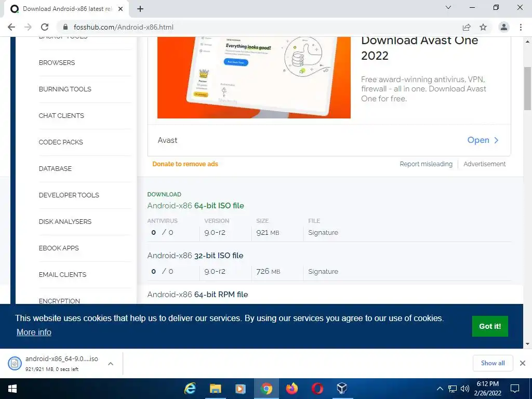
Task: Open Signature for 64-bit ISO
Action: click(x=323, y=232)
